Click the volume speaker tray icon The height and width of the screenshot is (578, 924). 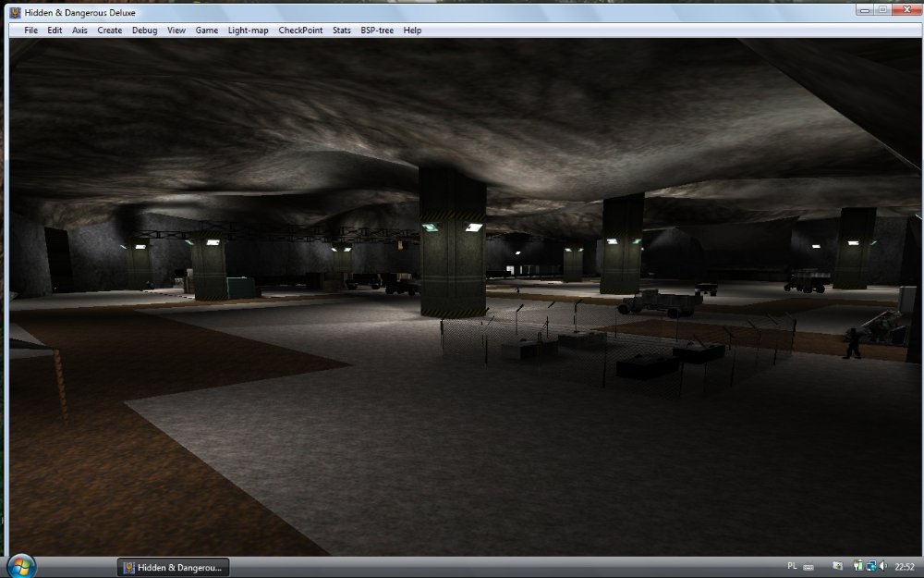click(883, 566)
